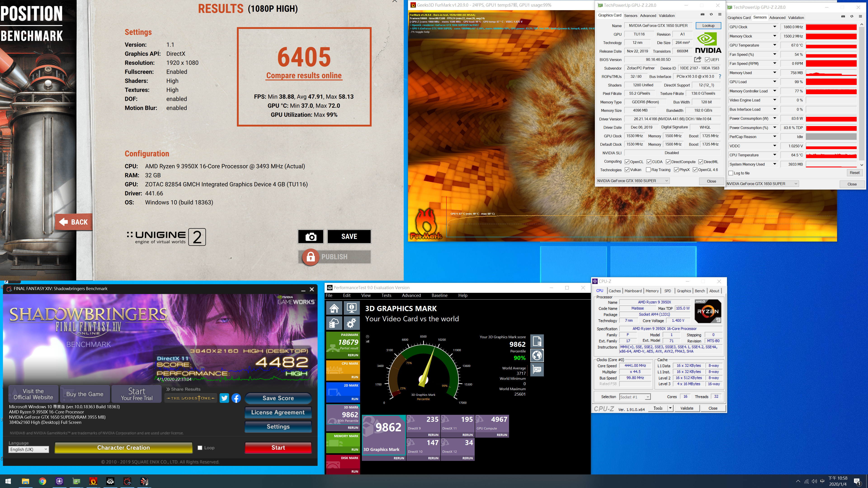Toggle the UEFI checkbox
The width and height of the screenshot is (868, 488).
click(x=707, y=60)
